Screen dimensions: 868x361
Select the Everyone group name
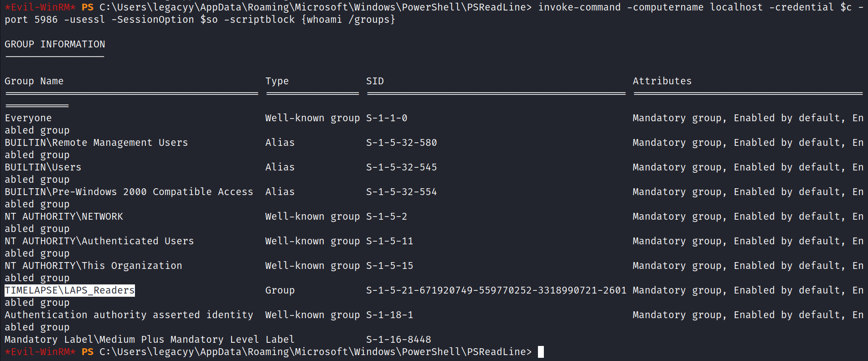28,118
